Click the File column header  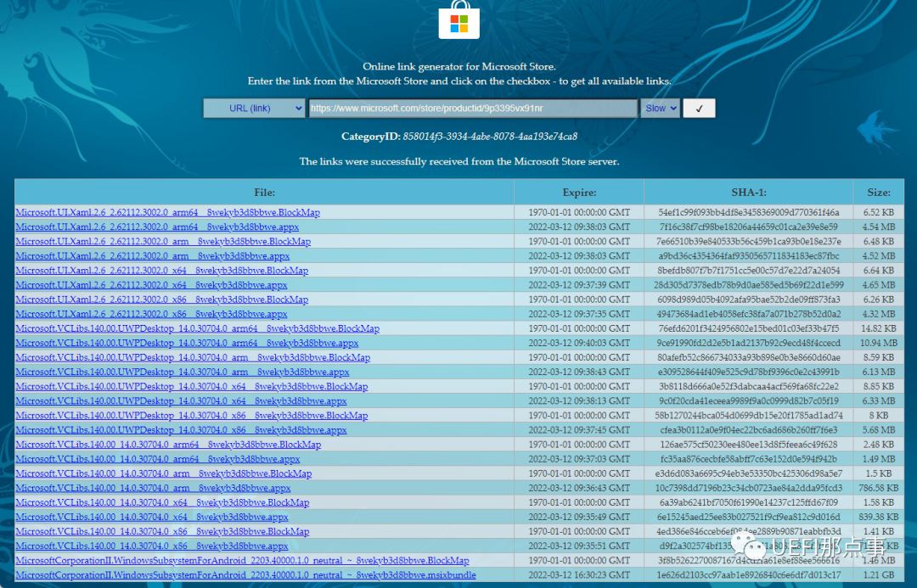click(264, 193)
